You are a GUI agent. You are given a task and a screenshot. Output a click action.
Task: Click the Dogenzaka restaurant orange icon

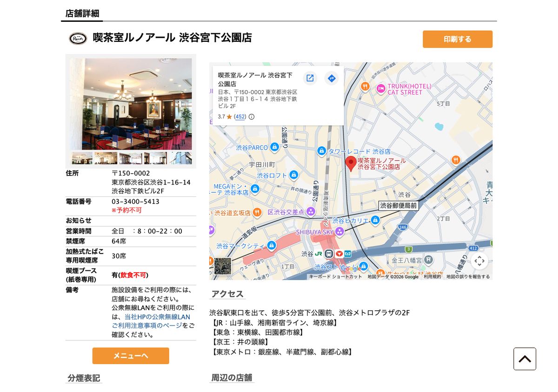coord(257,212)
